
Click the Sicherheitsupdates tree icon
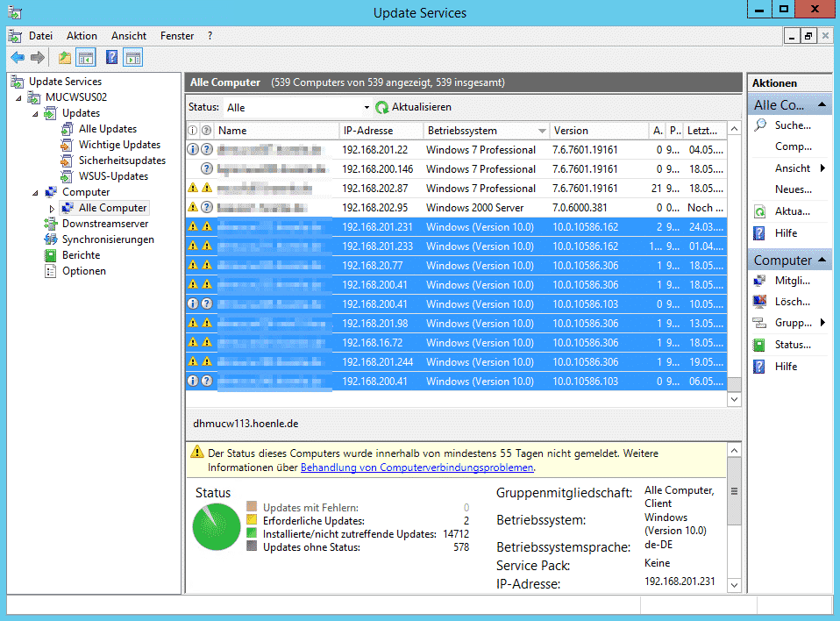pyautogui.click(x=67, y=161)
